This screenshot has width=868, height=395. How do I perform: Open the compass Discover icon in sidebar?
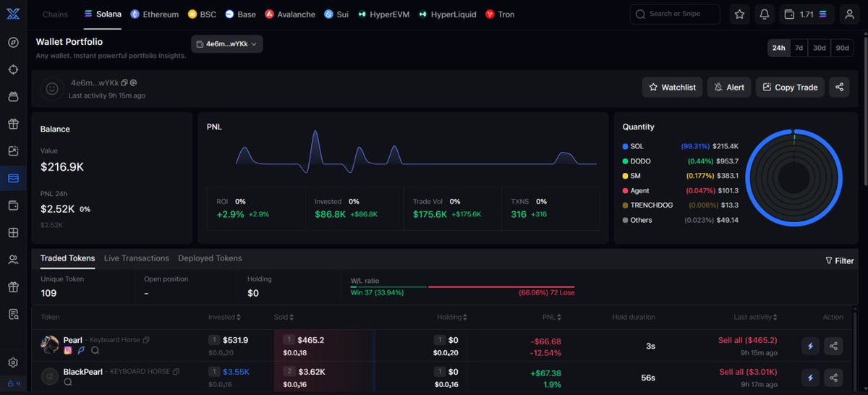coord(13,42)
